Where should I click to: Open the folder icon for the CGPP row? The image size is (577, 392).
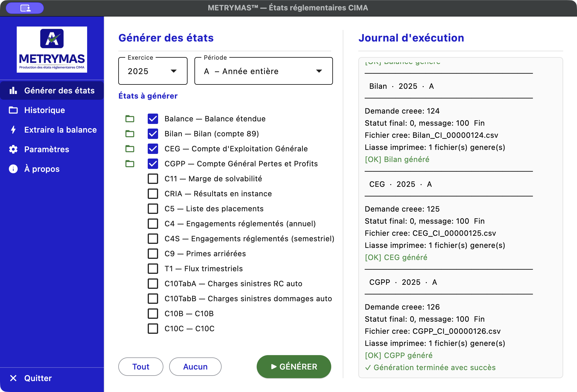click(x=130, y=164)
